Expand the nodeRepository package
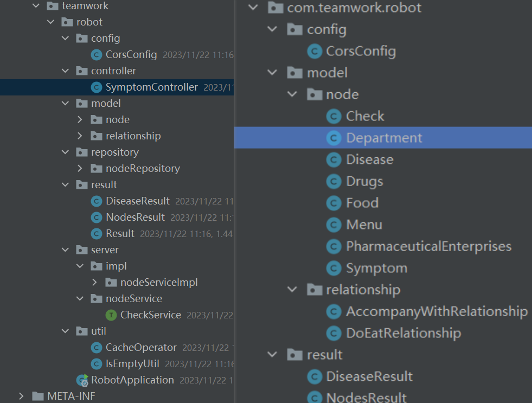The height and width of the screenshot is (403, 532). tap(80, 169)
